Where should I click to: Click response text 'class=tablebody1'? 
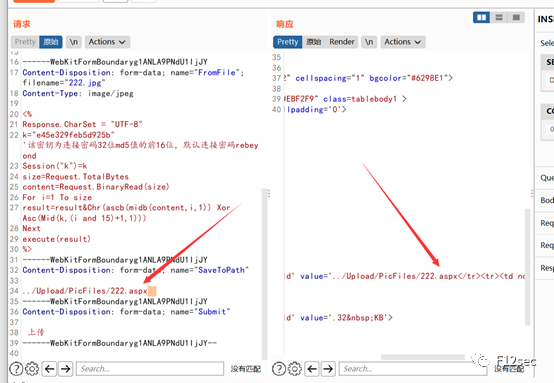click(x=360, y=99)
